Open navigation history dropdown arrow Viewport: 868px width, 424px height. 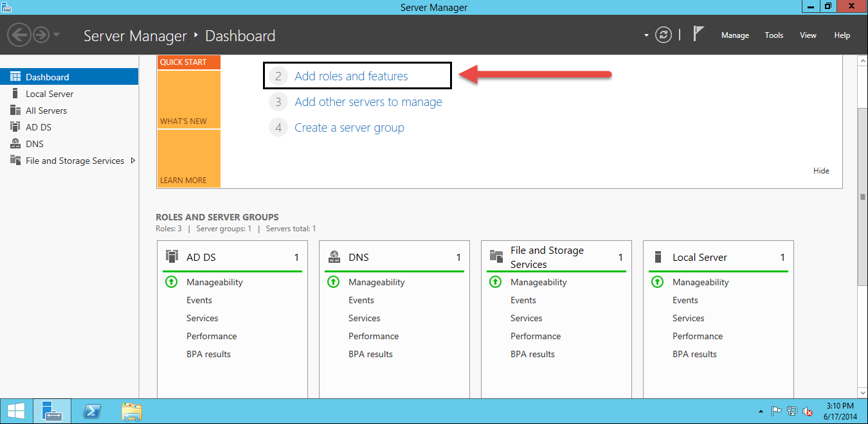(57, 35)
